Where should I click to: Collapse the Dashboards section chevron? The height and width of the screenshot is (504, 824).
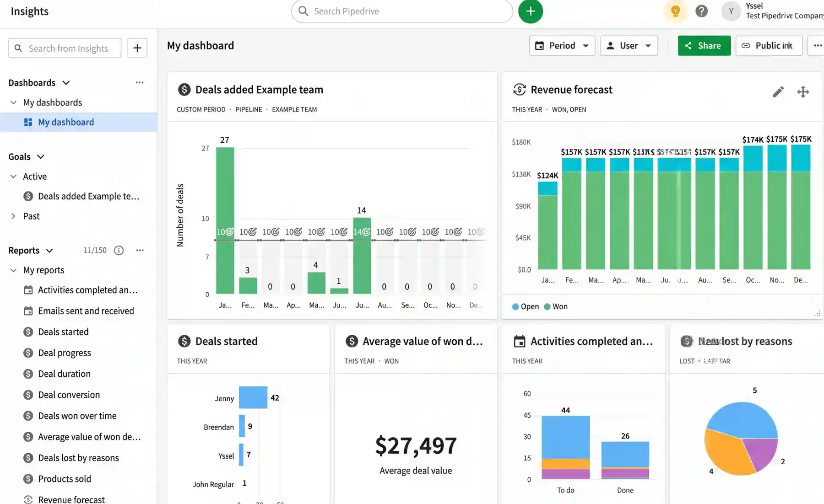[x=66, y=83]
